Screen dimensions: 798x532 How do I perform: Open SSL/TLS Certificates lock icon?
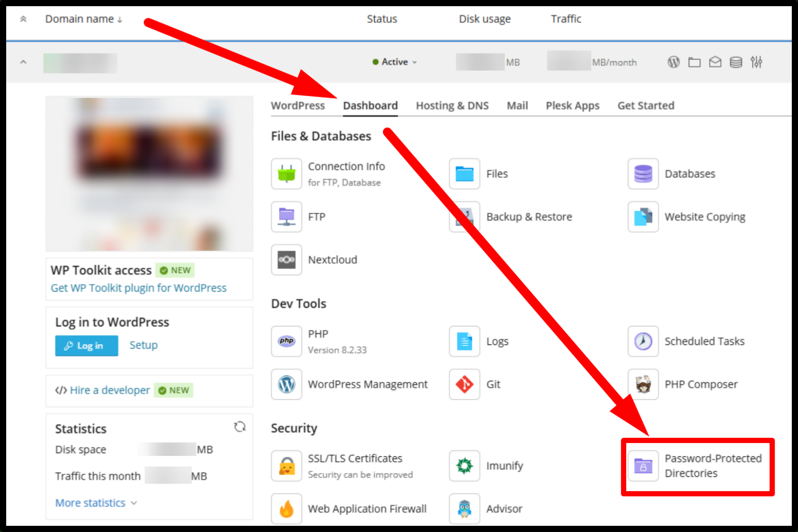click(286, 466)
